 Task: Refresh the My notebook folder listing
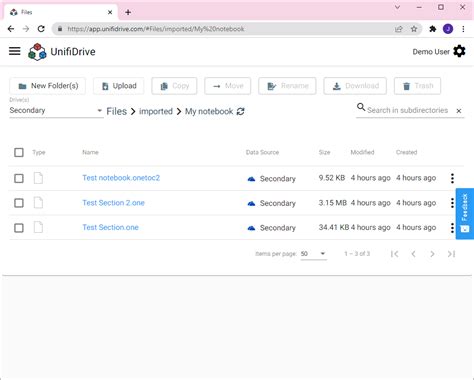click(x=240, y=111)
